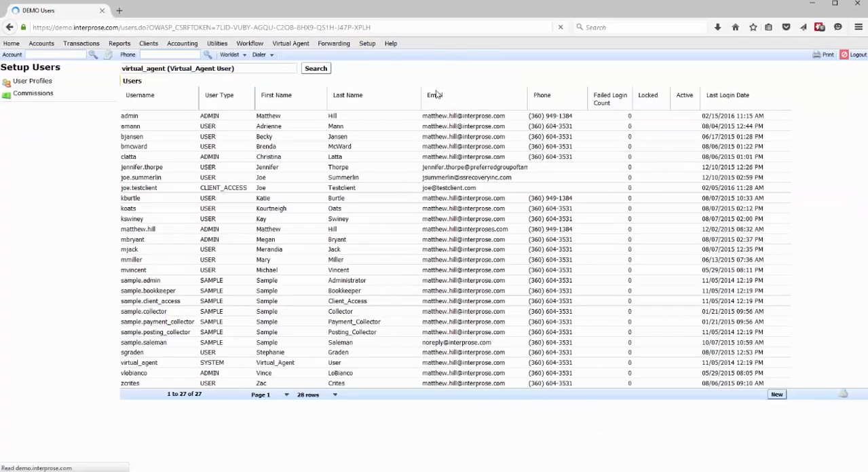Click the New button below the table

[x=776, y=395]
